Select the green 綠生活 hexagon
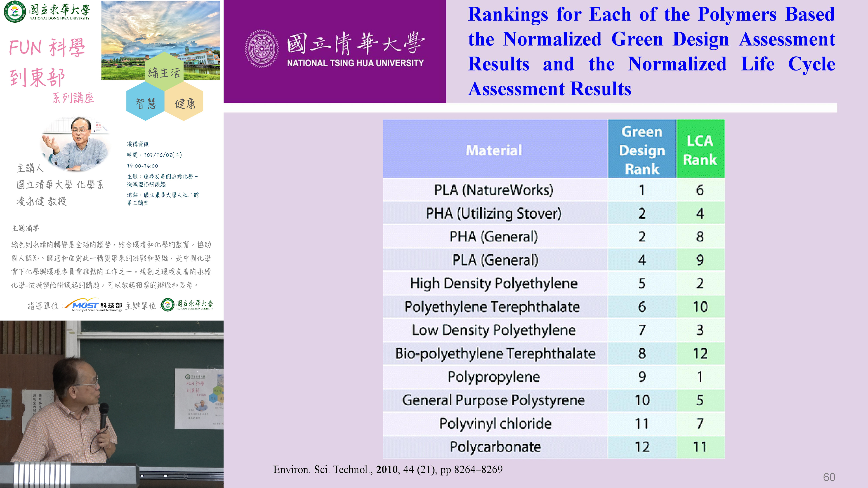The image size is (868, 488). click(164, 72)
